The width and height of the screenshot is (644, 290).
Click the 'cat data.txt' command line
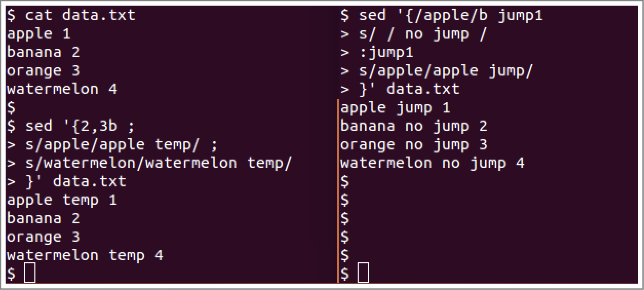pyautogui.click(x=71, y=15)
